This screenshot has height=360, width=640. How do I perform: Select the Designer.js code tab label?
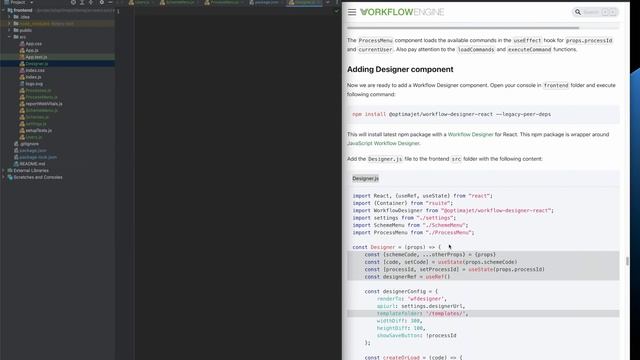pyautogui.click(x=365, y=178)
